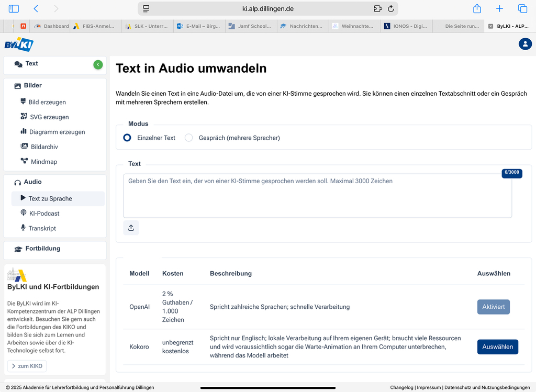Click the zum KIKO button
The image size is (536, 392).
[27, 366]
